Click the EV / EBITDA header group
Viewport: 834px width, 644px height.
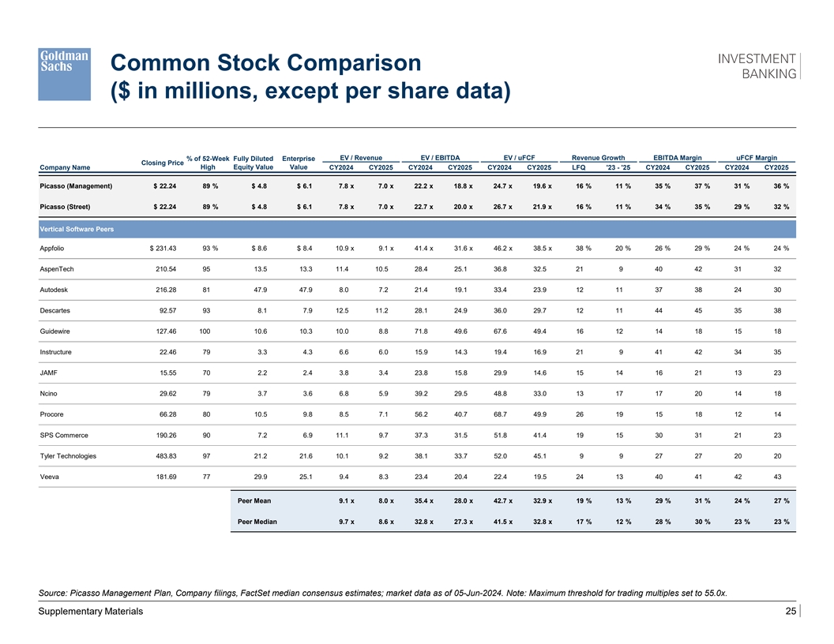coord(440,158)
